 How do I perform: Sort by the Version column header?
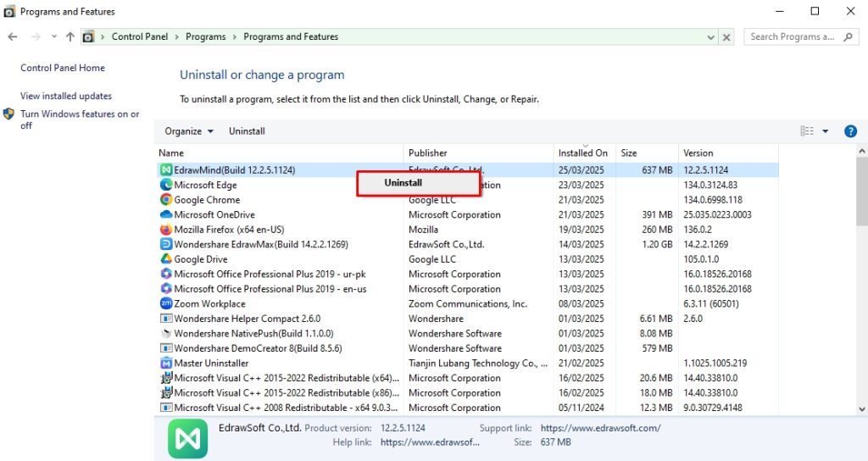[x=728, y=153]
